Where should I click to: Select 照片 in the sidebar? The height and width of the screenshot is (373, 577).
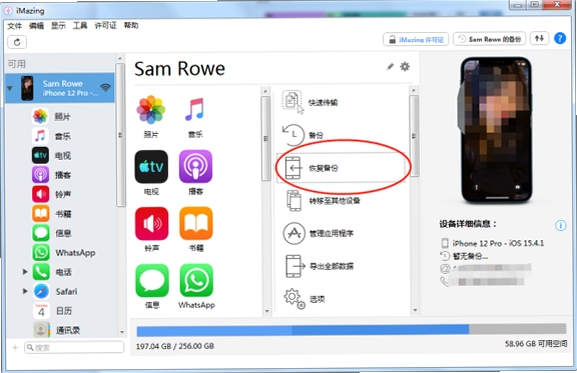pyautogui.click(x=62, y=117)
